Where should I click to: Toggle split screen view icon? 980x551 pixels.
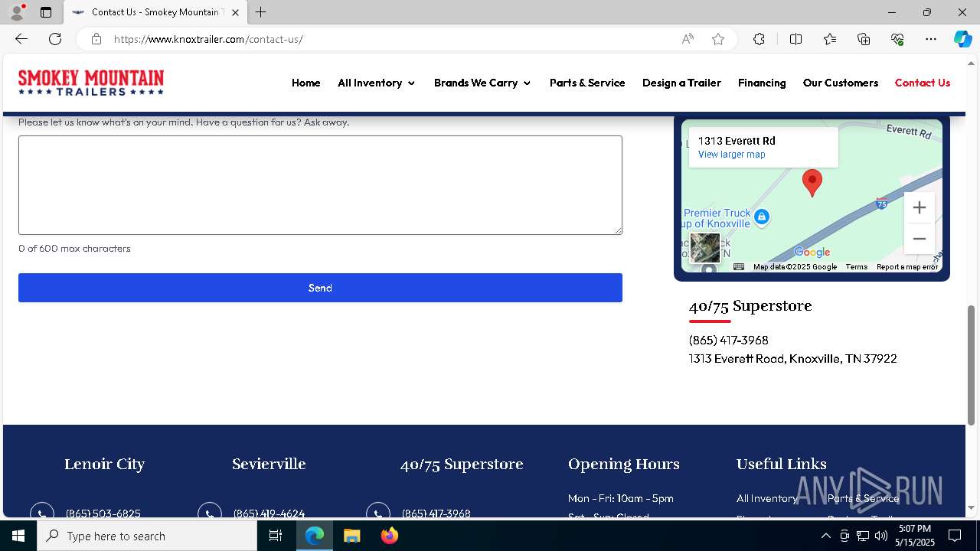pos(795,39)
